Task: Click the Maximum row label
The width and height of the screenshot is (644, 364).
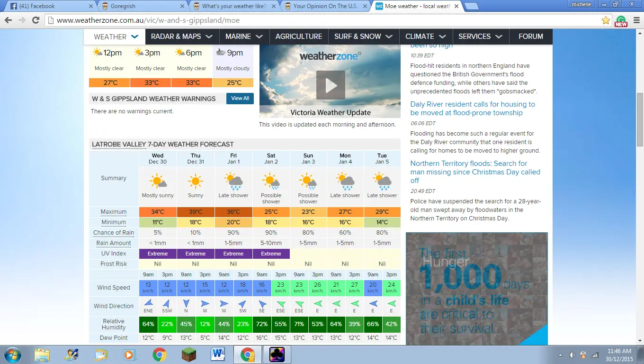Action: [114, 212]
